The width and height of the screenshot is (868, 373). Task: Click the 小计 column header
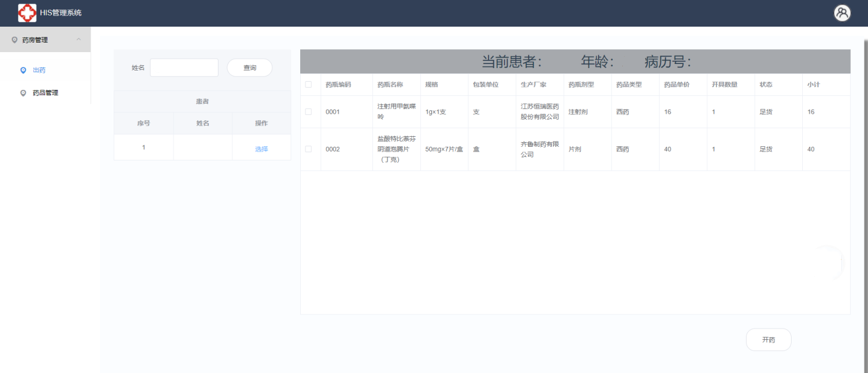[x=813, y=85]
